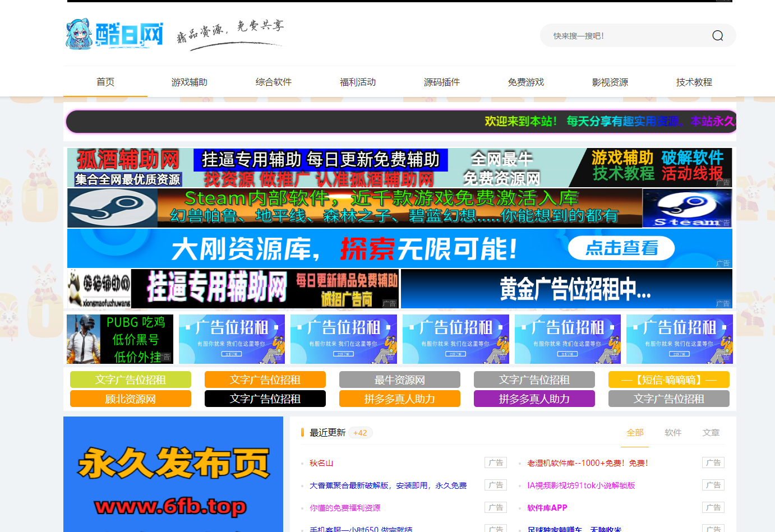
Task: Open the 老湿机软件库 1000+免费 link
Action: click(588, 463)
